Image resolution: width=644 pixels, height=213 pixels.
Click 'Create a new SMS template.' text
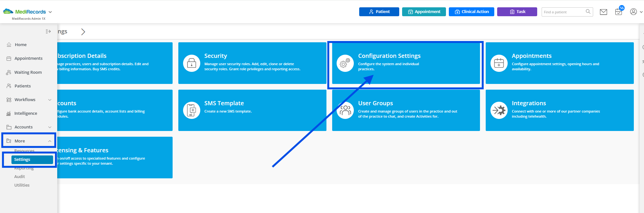coord(228,111)
